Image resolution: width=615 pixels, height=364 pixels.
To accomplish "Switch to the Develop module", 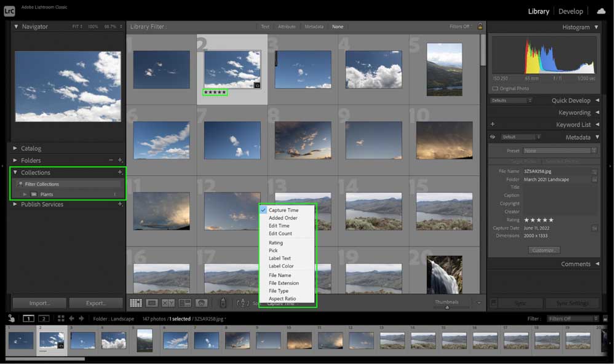I will pos(571,11).
